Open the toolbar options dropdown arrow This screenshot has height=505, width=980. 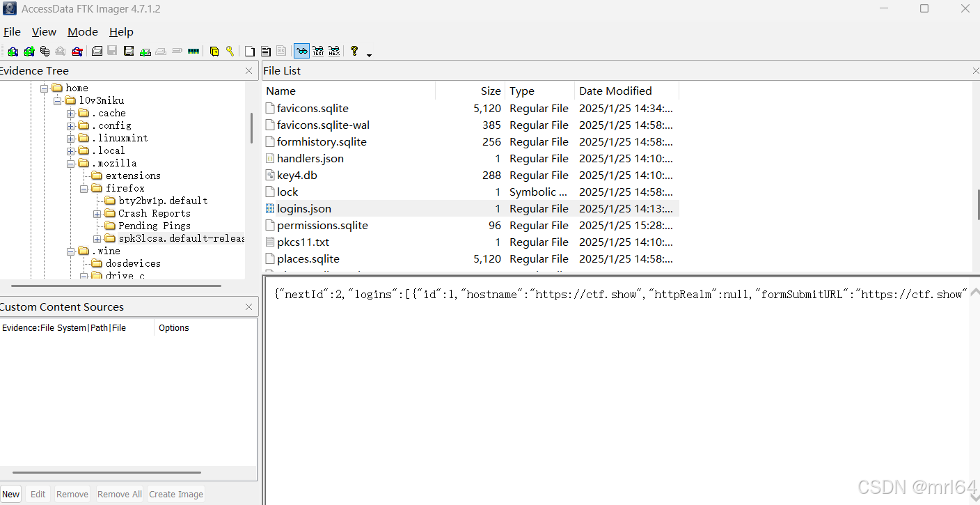click(x=369, y=54)
